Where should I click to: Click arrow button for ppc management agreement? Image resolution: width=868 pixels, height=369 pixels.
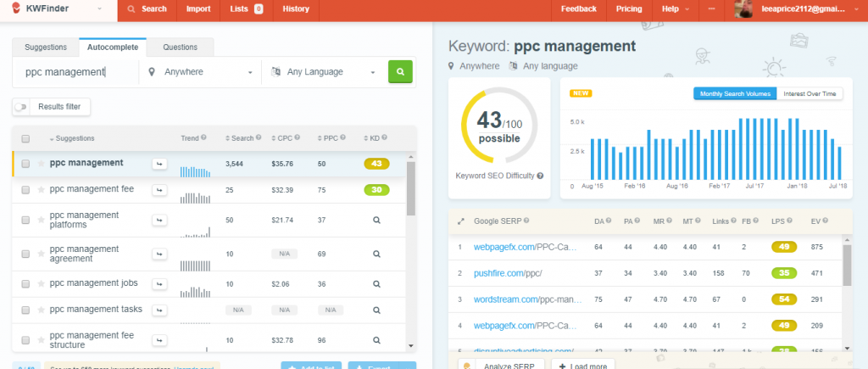click(x=159, y=254)
